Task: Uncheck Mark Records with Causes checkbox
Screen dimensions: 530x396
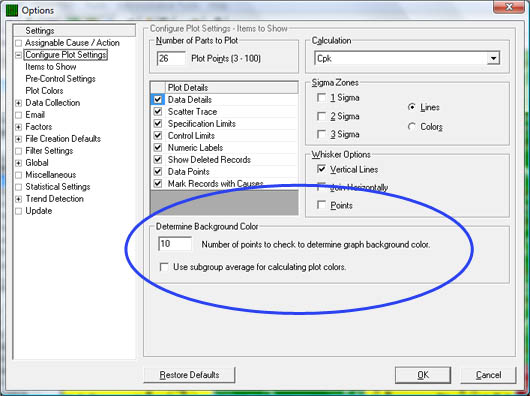Action: point(158,183)
